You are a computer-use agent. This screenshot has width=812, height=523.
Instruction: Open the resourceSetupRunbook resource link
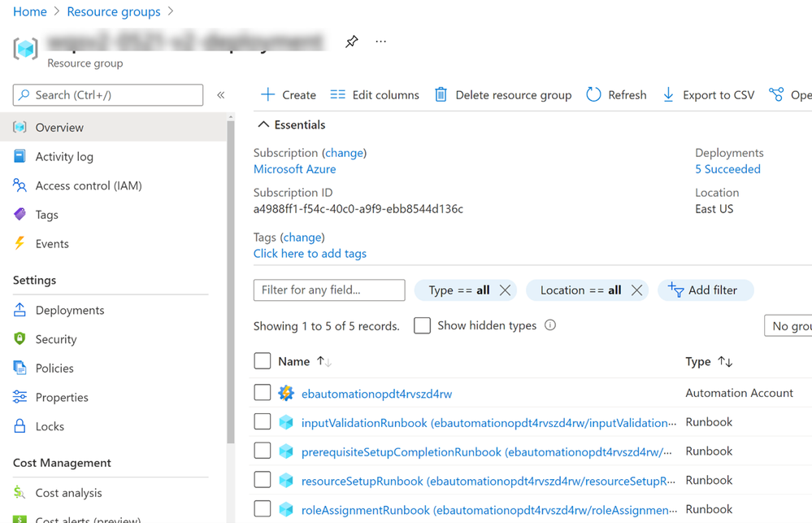488,481
